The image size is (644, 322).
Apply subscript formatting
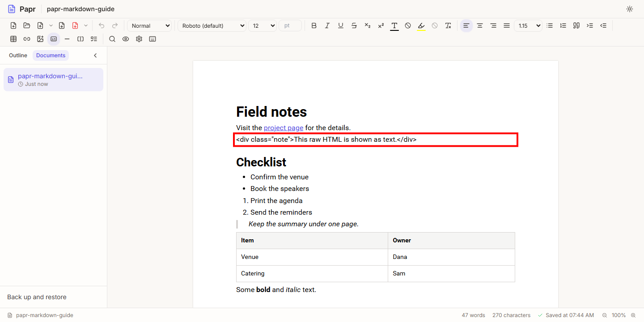pos(368,25)
